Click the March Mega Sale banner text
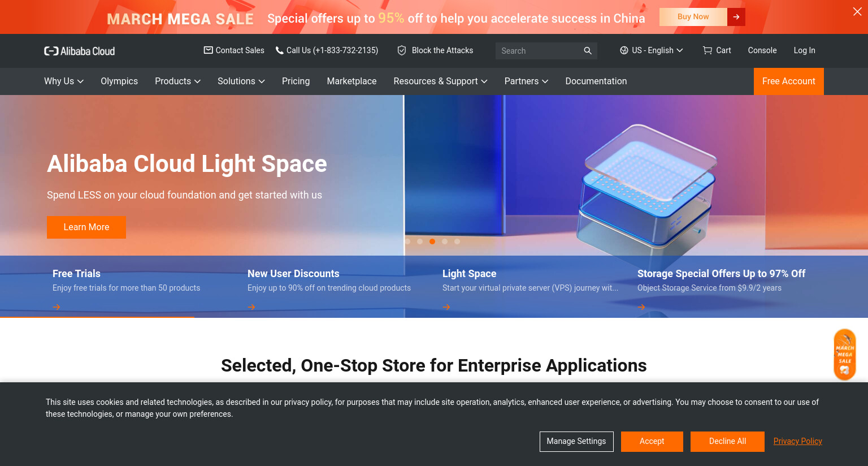The height and width of the screenshot is (466, 868). [x=180, y=19]
